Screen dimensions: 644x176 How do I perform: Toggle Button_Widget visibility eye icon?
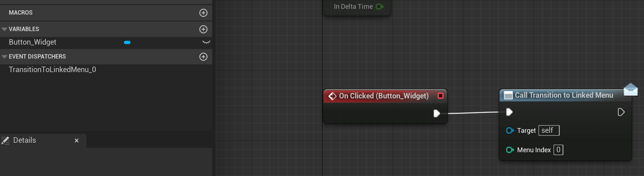206,42
